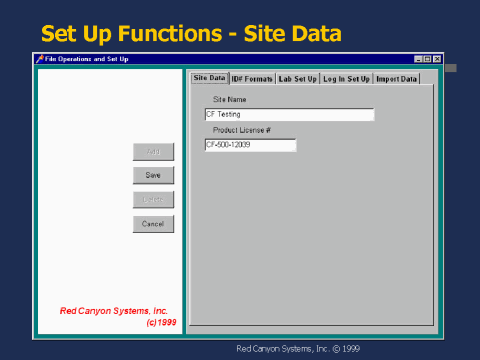Go to the Log In Set Up tab
Screen dimensions: 480x360
tap(346, 79)
